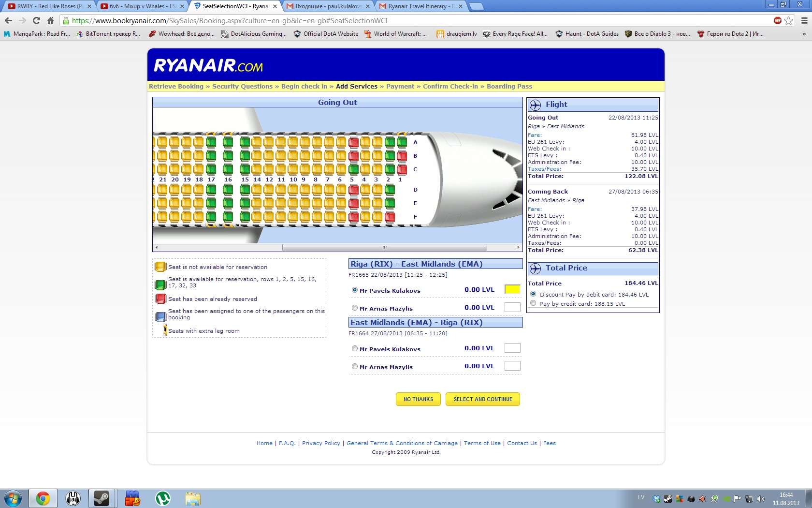Open the Contact Us link
Viewport: 812px width, 508px height.
522,443
